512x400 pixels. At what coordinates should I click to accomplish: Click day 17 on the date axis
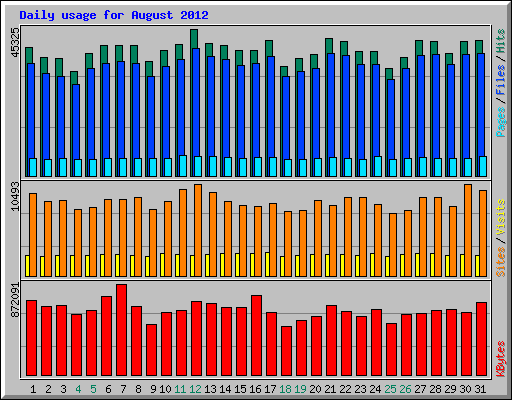[270, 389]
